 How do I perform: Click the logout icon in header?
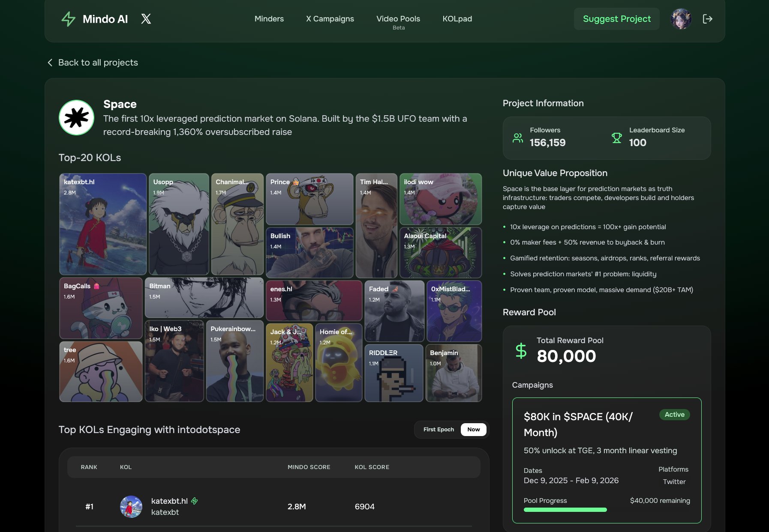[708, 19]
